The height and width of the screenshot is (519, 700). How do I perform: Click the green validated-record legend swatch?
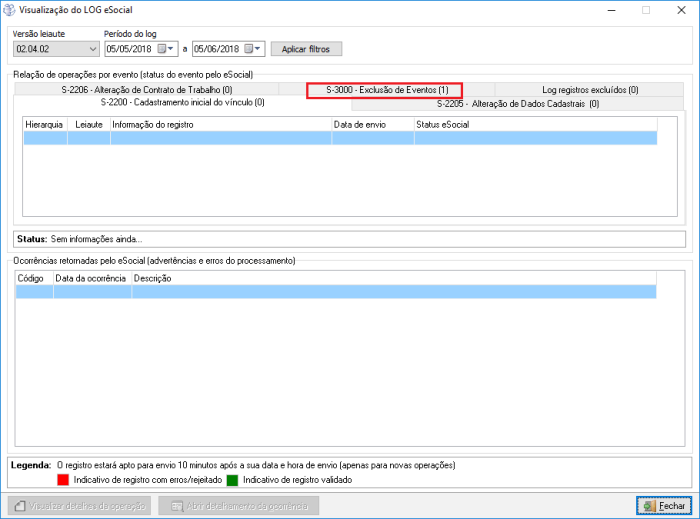[232, 480]
